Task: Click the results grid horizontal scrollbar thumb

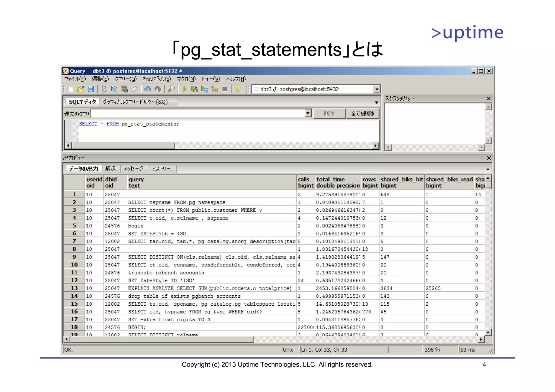Action: pos(162,339)
